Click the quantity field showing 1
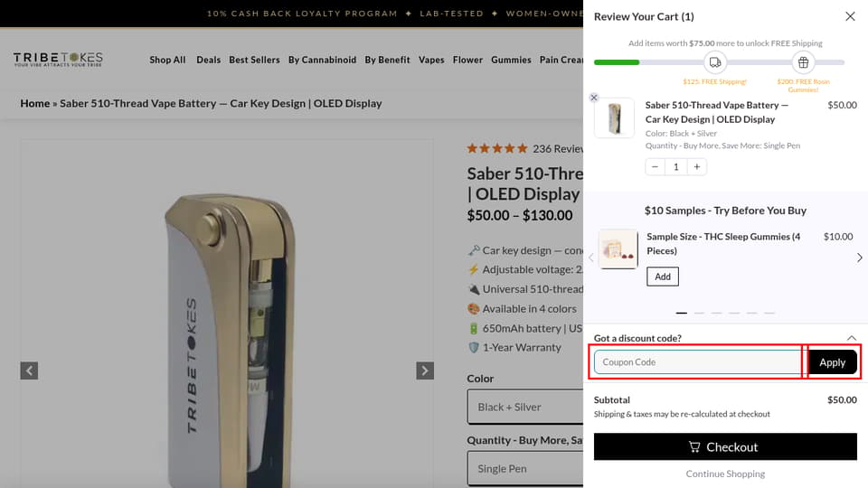Screen dimensions: 868x488 [676, 166]
